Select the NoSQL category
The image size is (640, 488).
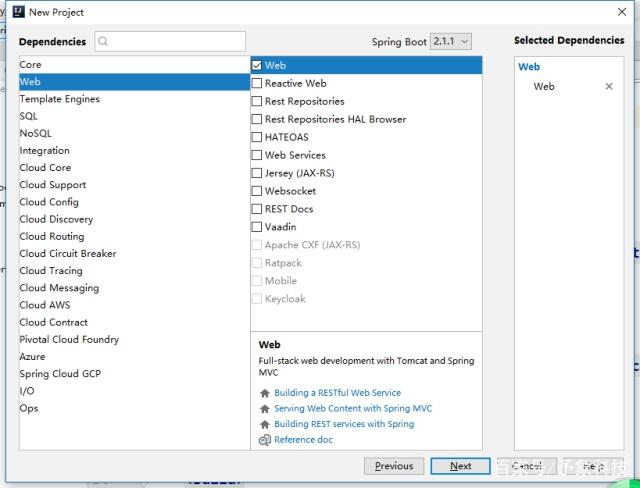click(134, 133)
